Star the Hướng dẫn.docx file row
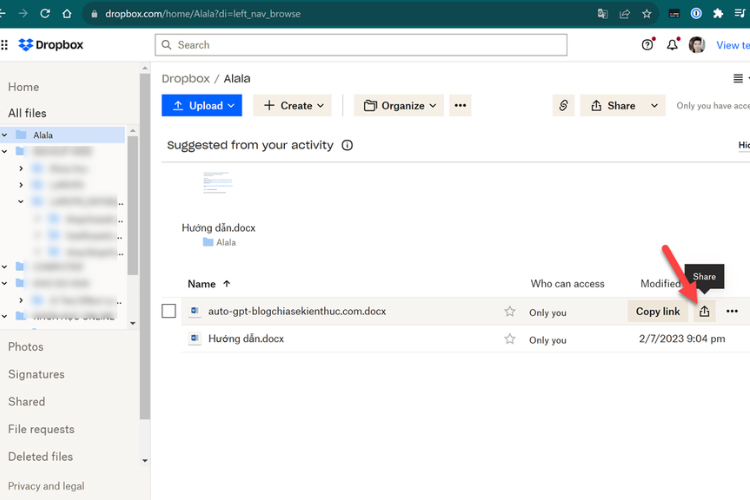Viewport: 750px width, 500px height. [x=510, y=339]
